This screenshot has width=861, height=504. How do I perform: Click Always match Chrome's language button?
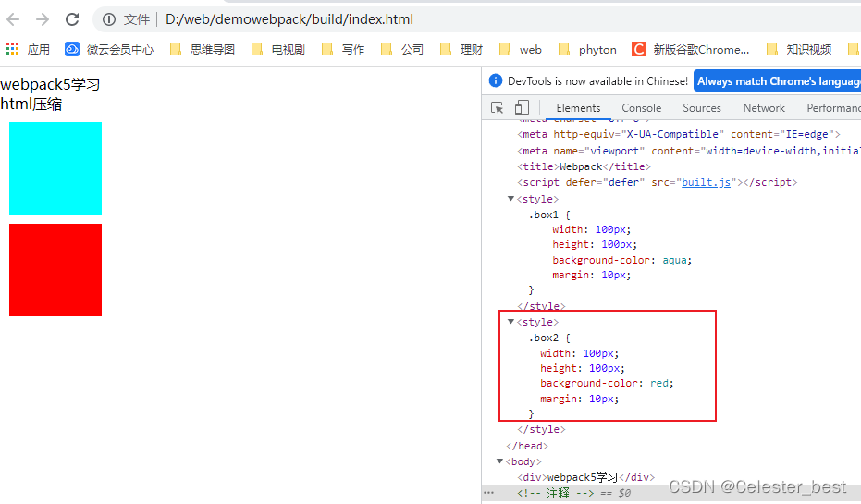pyautogui.click(x=777, y=81)
